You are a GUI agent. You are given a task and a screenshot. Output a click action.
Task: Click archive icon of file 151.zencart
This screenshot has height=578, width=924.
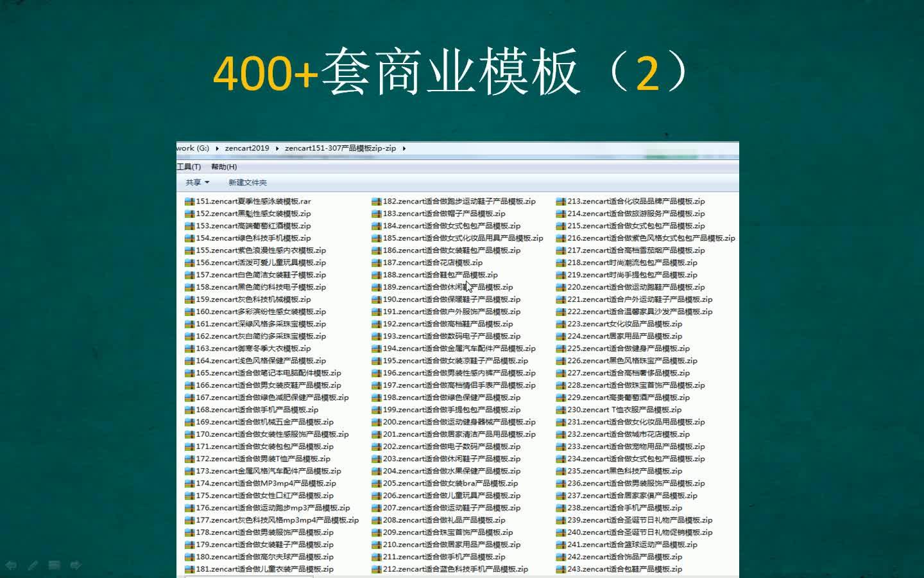point(189,202)
